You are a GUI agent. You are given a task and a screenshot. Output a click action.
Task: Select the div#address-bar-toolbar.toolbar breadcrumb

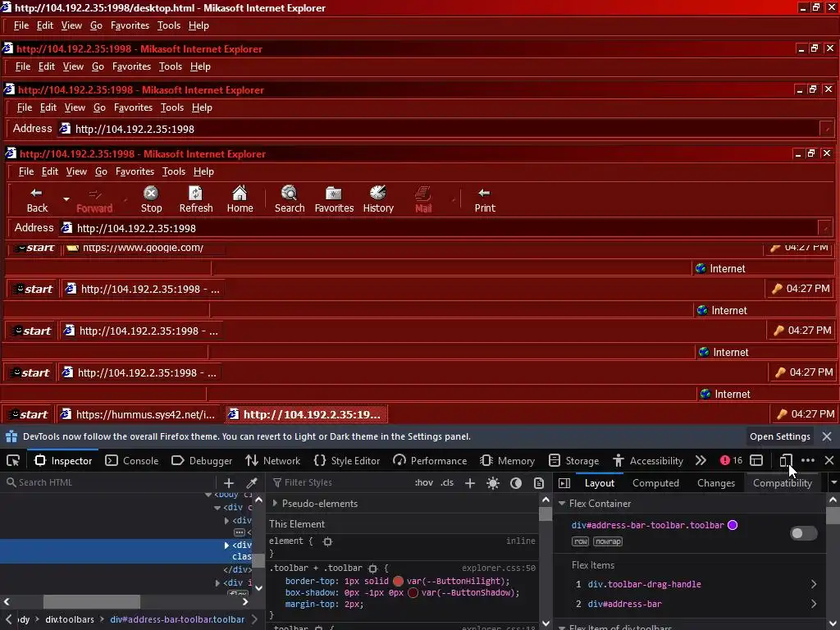[177, 620]
